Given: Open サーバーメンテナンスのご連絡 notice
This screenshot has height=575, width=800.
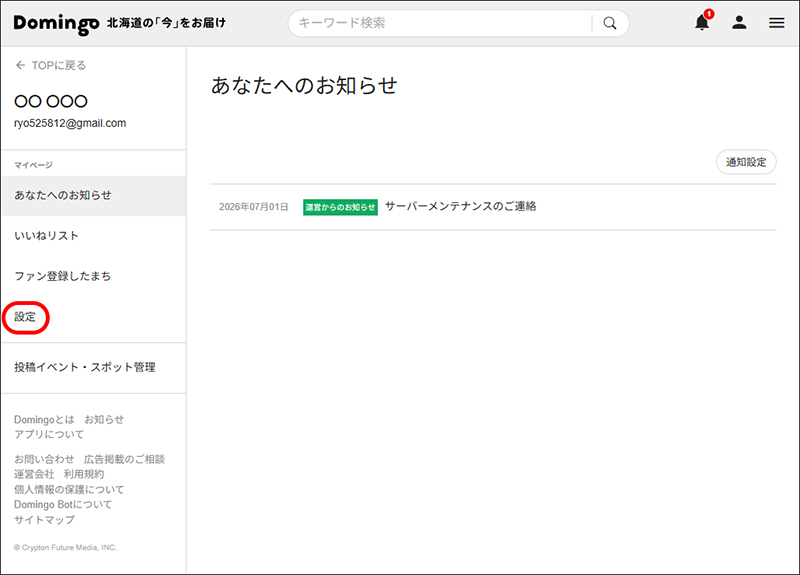Looking at the screenshot, I should click(461, 206).
